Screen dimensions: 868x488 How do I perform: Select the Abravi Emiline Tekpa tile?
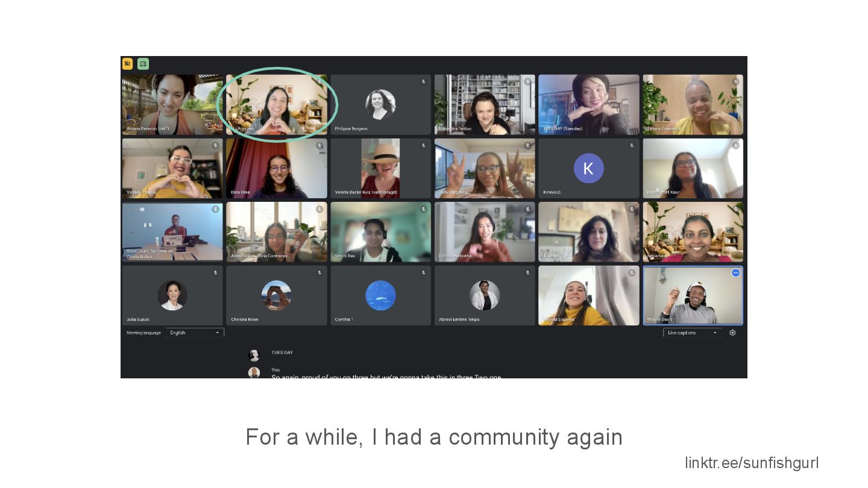coord(485,295)
